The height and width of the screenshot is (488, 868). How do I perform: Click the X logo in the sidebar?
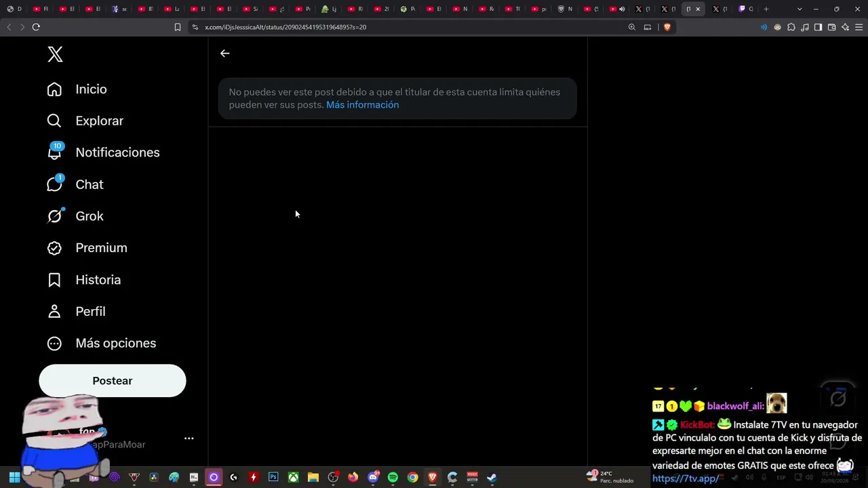tap(56, 54)
